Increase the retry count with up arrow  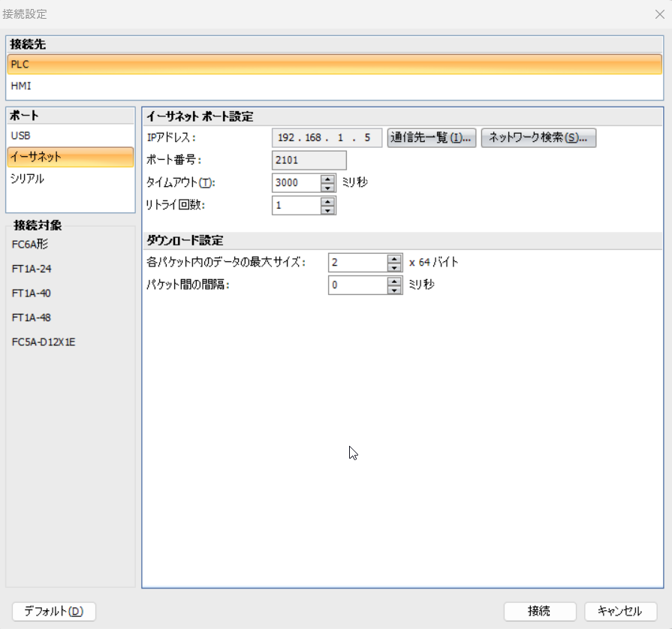click(328, 201)
